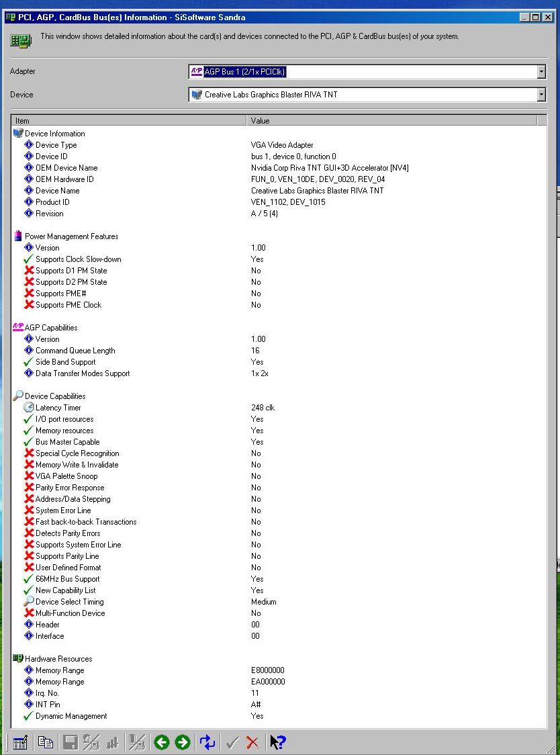Click the window title bar icon
560x755 pixels.
click(x=11, y=17)
